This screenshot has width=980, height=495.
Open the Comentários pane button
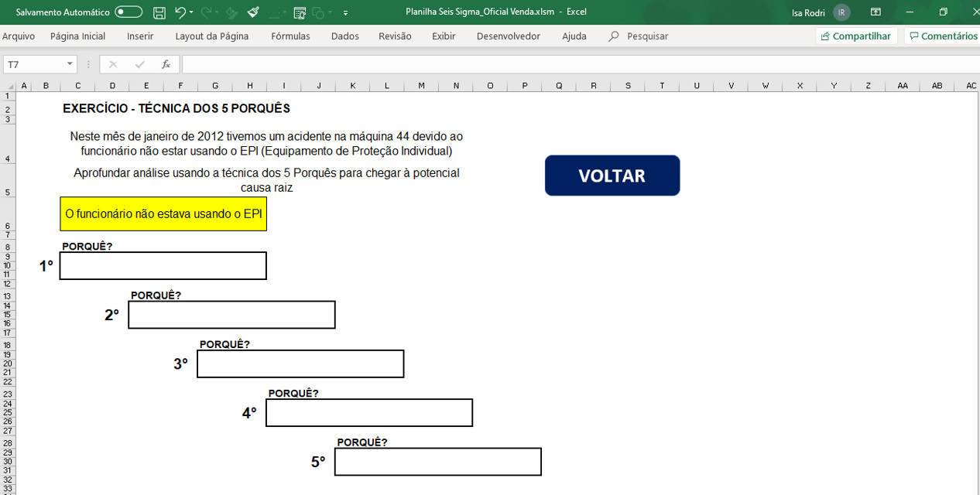pos(942,36)
